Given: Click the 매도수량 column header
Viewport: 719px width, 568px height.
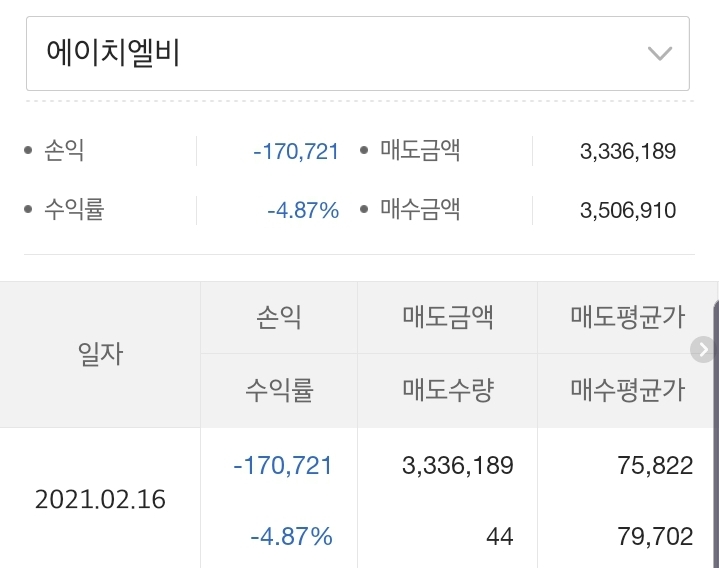Looking at the screenshot, I should click(x=448, y=390).
